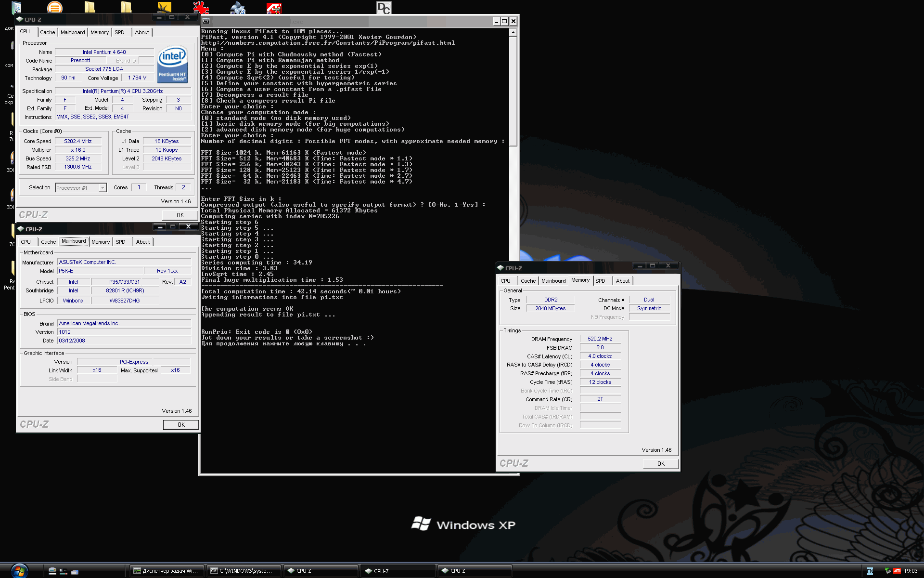
Task: Click Cycle Time value 12 clocks
Action: pyautogui.click(x=600, y=382)
